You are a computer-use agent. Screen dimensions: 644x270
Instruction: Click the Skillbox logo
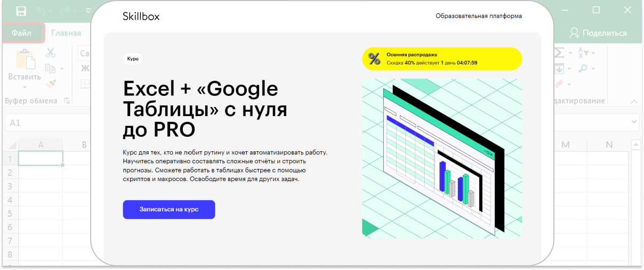pos(141,16)
